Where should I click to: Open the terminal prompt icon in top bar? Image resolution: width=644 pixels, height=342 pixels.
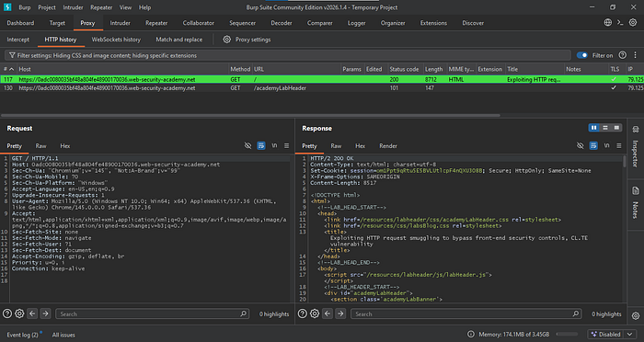tap(620, 23)
